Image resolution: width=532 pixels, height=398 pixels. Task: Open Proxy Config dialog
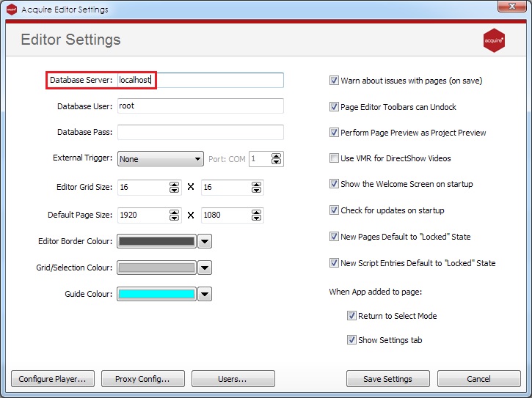click(143, 379)
